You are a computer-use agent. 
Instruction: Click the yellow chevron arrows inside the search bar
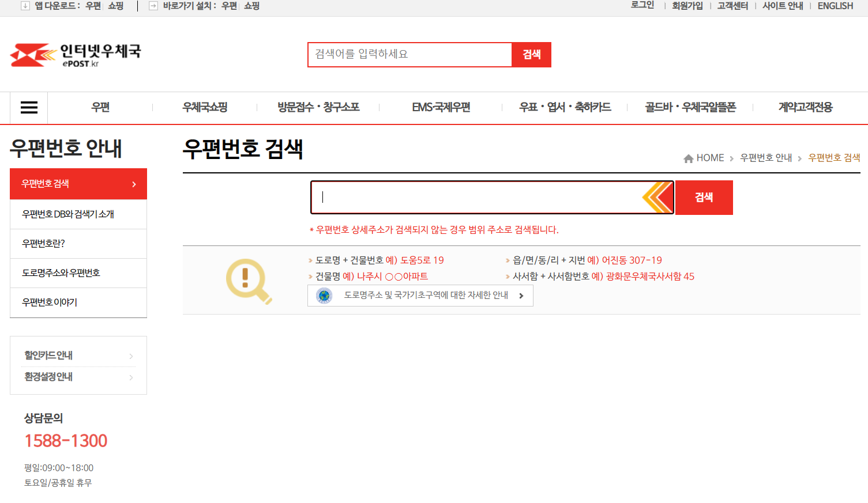tap(656, 197)
